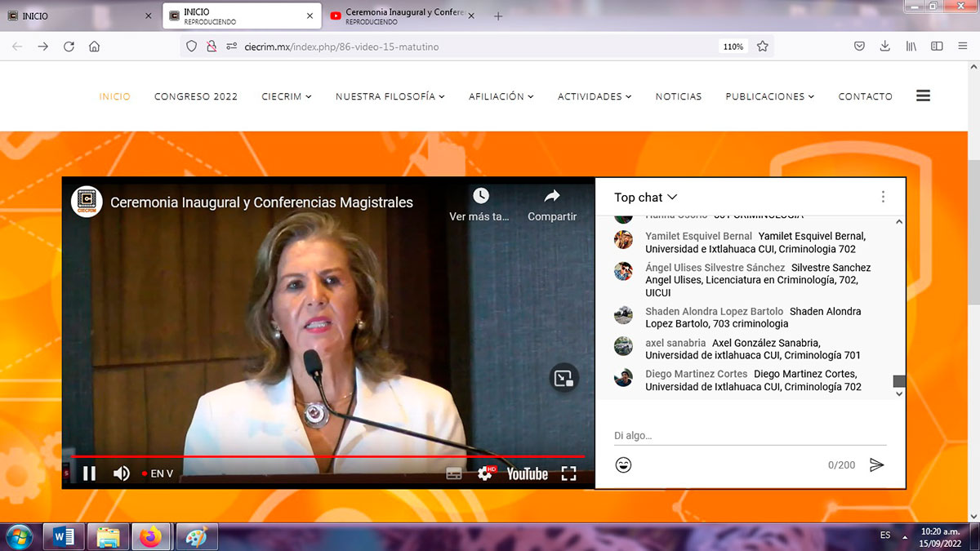This screenshot has height=551, width=980.
Task: Open the hamburger side menu
Action: [x=924, y=96]
